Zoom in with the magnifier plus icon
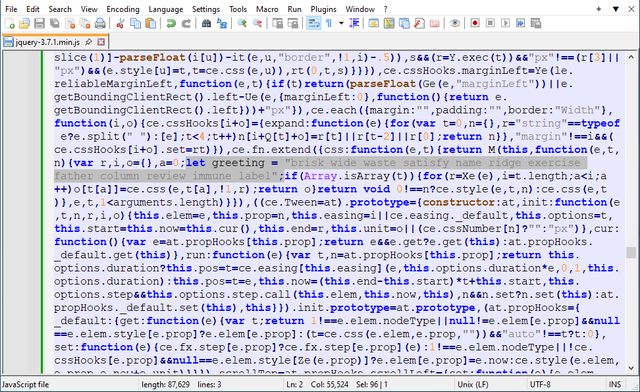The height and width of the screenshot is (392, 640). (x=242, y=24)
